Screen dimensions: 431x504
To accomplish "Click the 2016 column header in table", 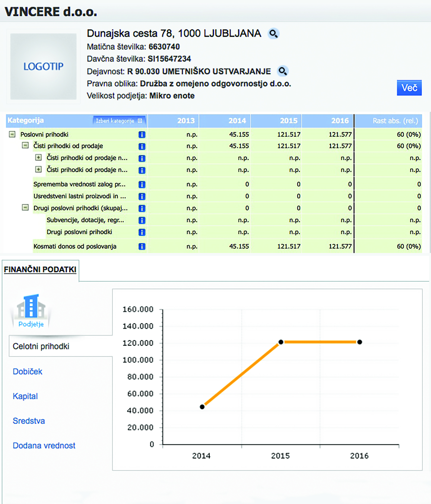I will pyautogui.click(x=328, y=121).
